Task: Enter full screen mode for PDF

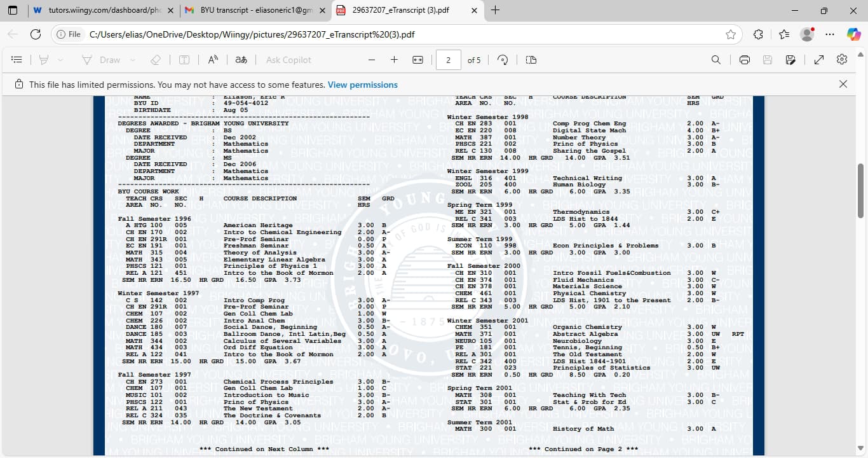Action: click(819, 60)
